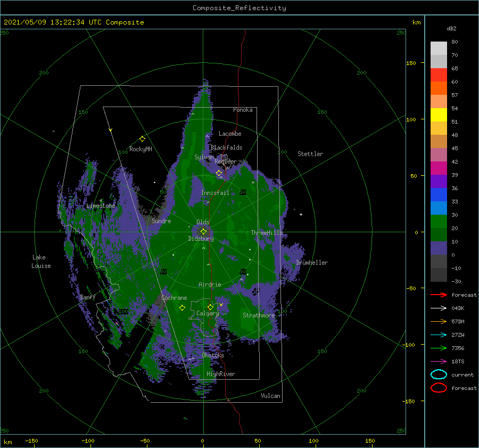Viewport: 479px width, 448px height.
Task: Click the Okotoks city label
Action: (213, 355)
